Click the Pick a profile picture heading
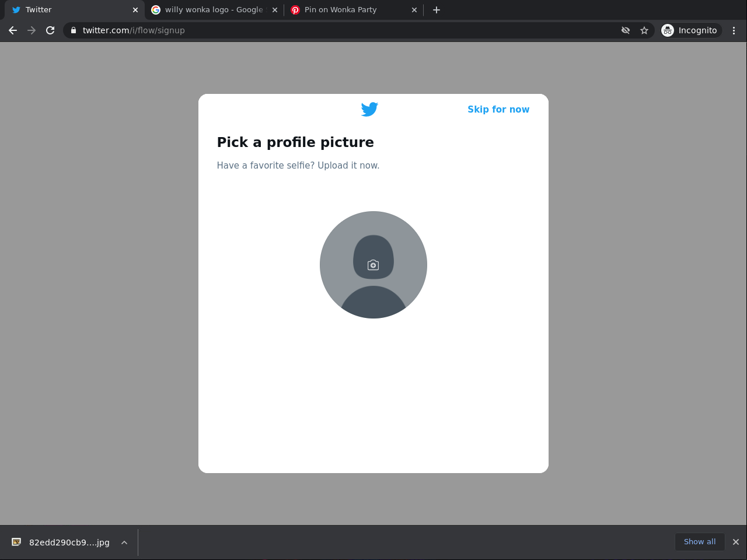The image size is (747, 560). pyautogui.click(x=295, y=142)
